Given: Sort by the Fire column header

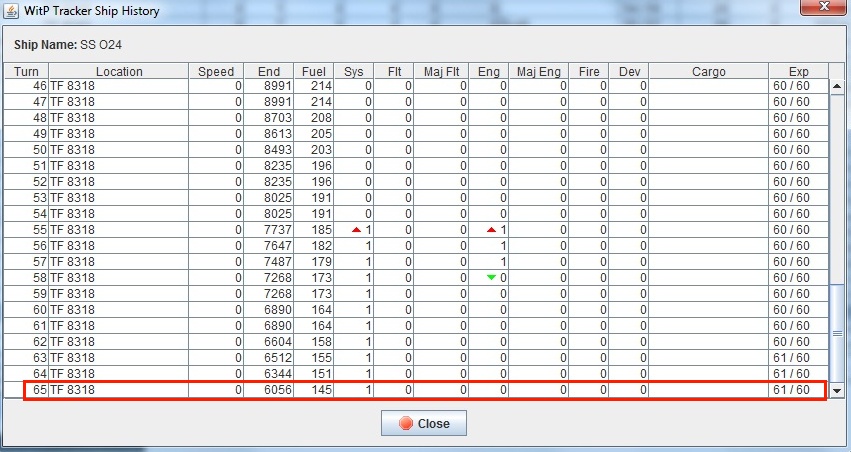Looking at the screenshot, I should [589, 72].
